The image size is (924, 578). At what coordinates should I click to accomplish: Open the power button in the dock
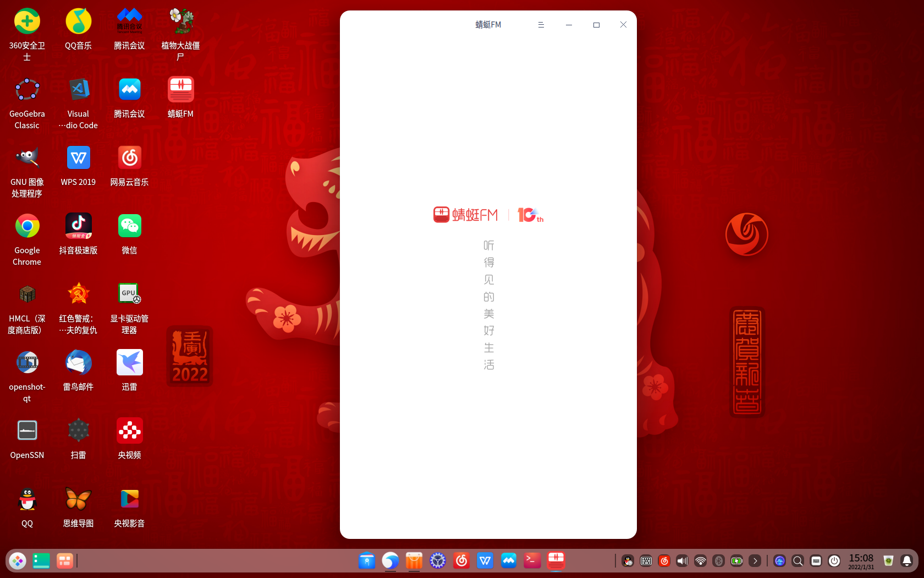pyautogui.click(x=834, y=561)
